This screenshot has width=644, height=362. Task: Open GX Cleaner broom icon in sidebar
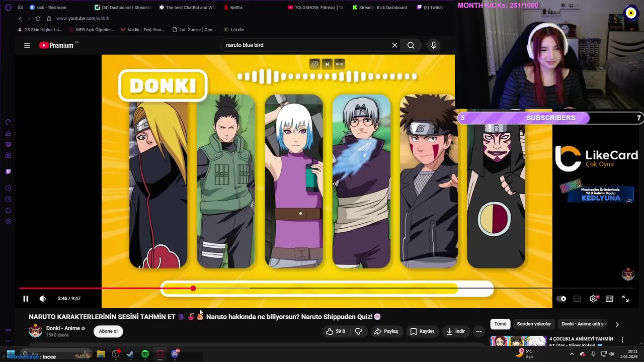click(8, 133)
